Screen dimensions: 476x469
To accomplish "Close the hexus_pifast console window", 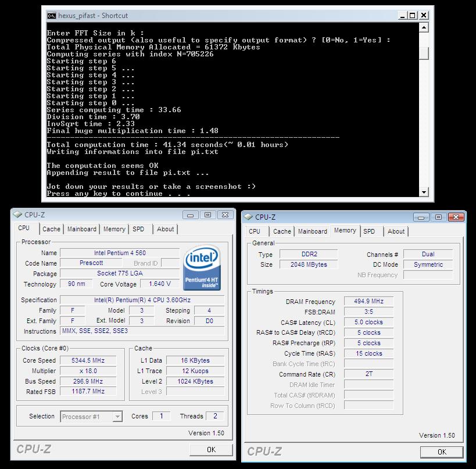I will click(424, 15).
